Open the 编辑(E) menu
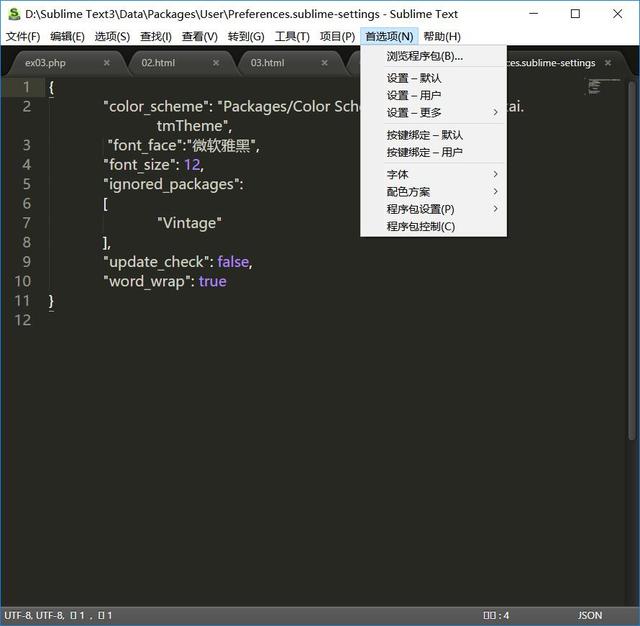 click(67, 37)
